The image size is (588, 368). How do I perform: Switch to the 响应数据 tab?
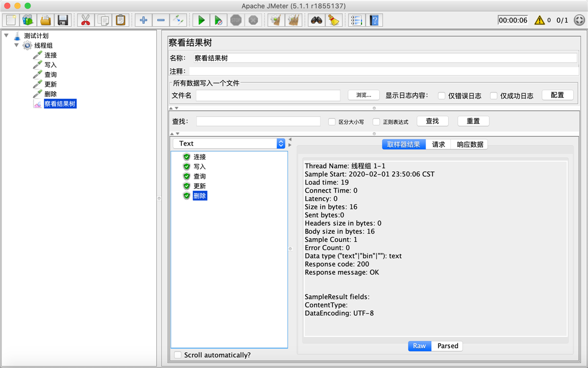tap(470, 145)
